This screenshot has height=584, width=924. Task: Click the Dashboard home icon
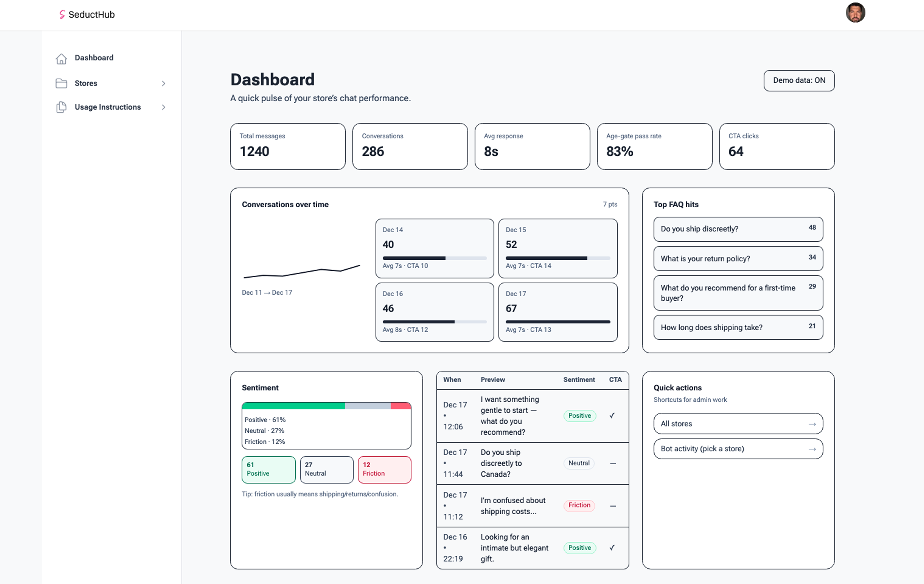coord(61,58)
